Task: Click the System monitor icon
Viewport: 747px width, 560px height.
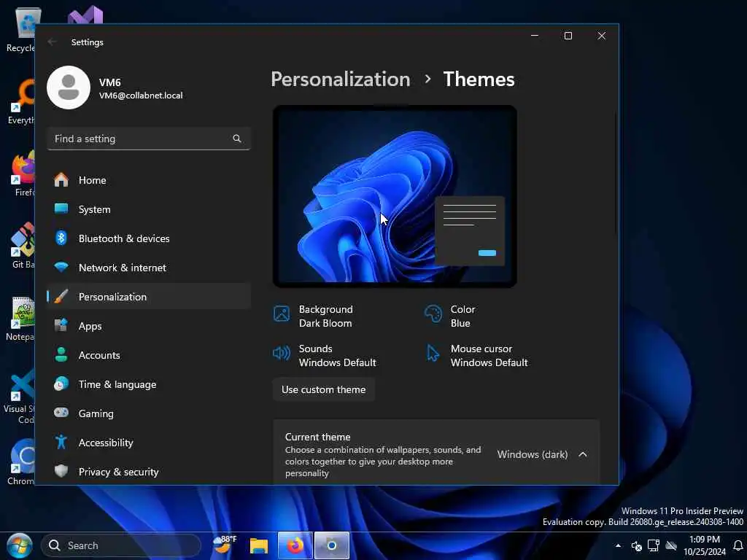Action: (61, 209)
